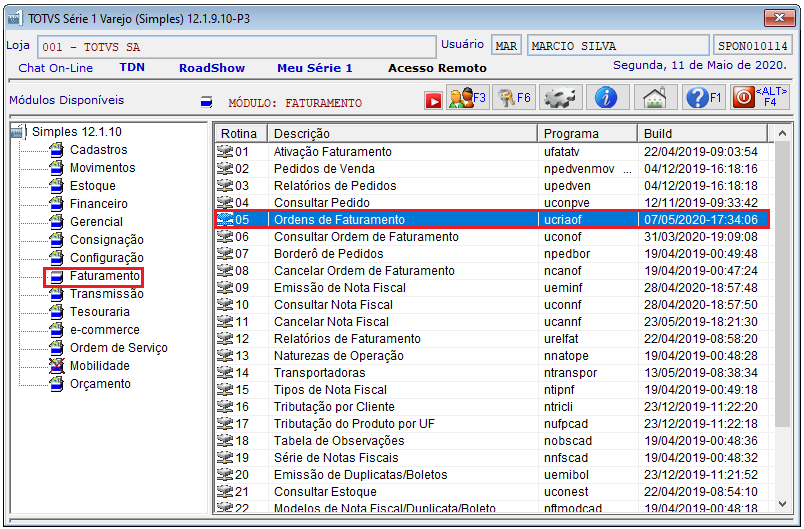Click the Estoque module icon
The image size is (804, 529).
tap(56, 186)
